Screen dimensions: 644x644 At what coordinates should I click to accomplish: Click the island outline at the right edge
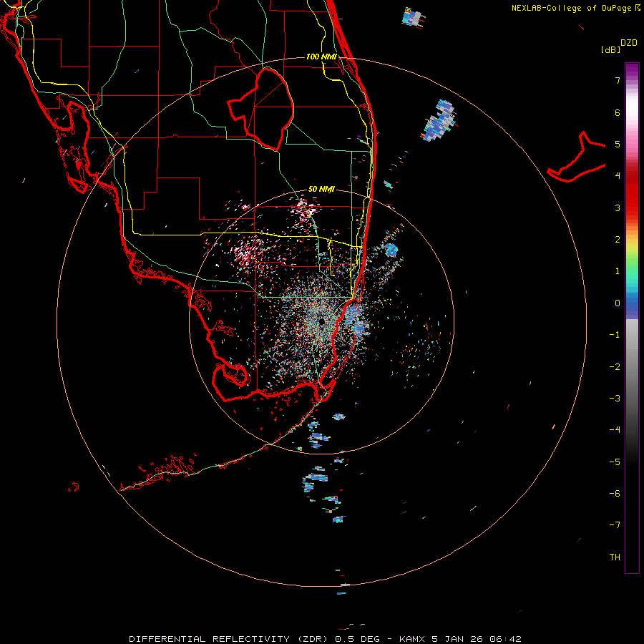tap(577, 157)
